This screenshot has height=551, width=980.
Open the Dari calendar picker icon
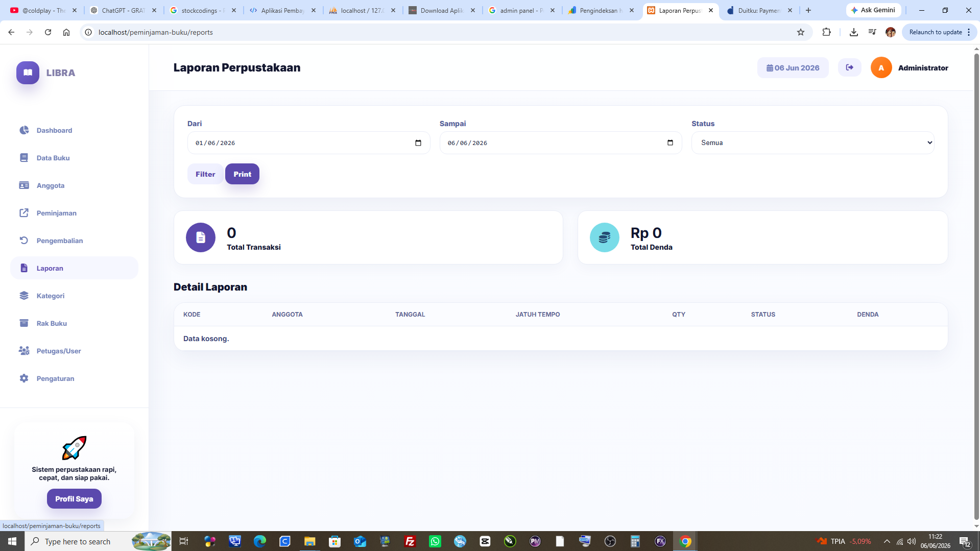418,143
